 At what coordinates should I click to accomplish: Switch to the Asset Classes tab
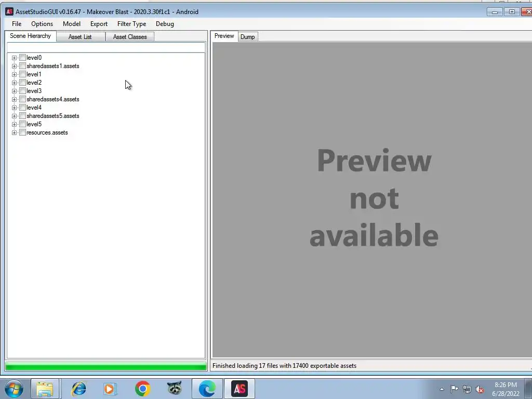pyautogui.click(x=129, y=37)
